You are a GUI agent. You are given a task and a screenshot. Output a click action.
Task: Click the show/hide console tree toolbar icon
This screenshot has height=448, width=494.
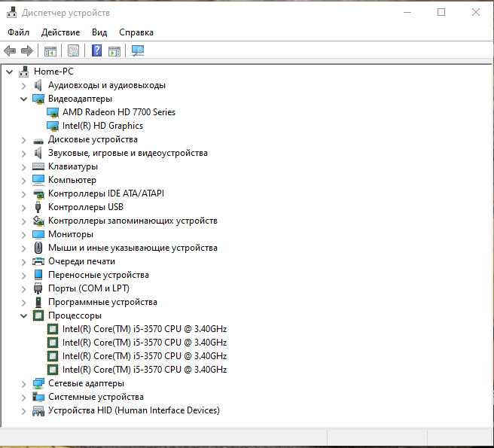tap(50, 50)
